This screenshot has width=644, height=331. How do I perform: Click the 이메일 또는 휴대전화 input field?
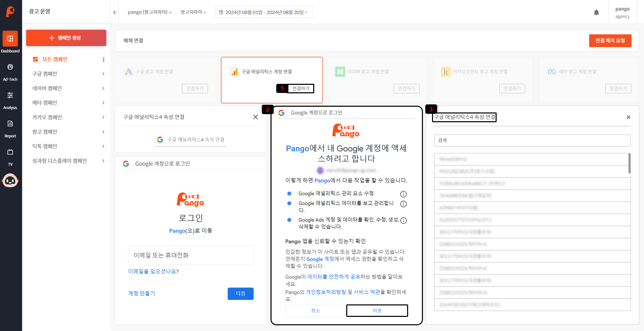[191, 255]
